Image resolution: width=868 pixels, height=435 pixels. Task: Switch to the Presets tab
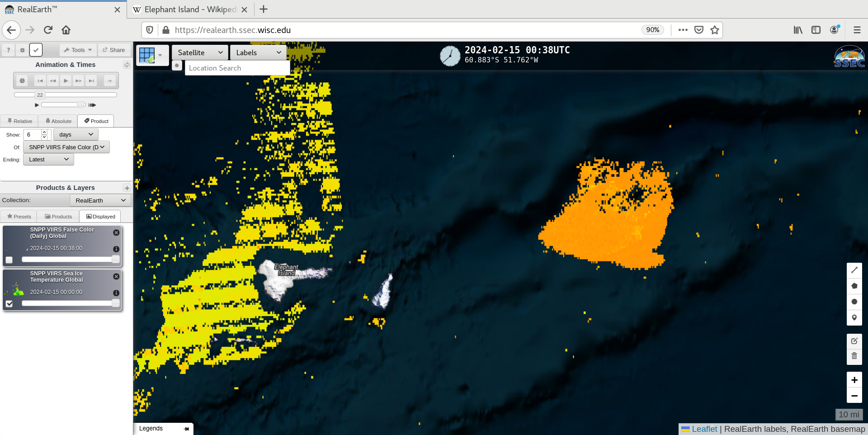(19, 217)
